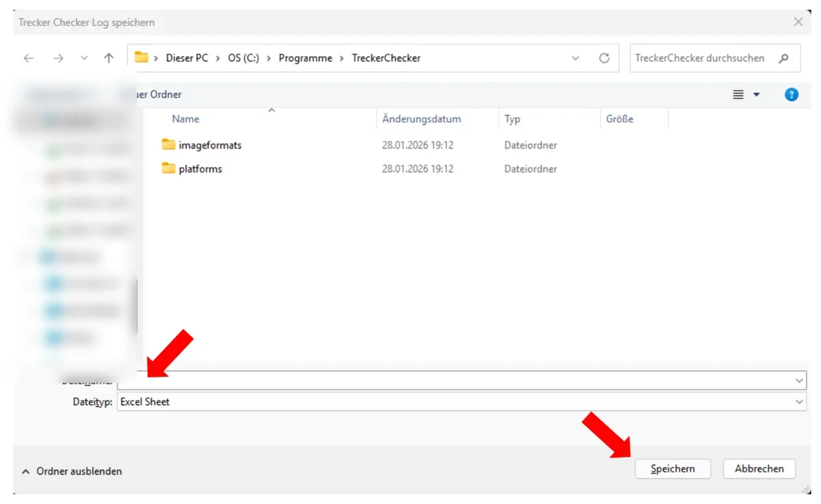Click the Speichern button
821x504 pixels.
673,468
